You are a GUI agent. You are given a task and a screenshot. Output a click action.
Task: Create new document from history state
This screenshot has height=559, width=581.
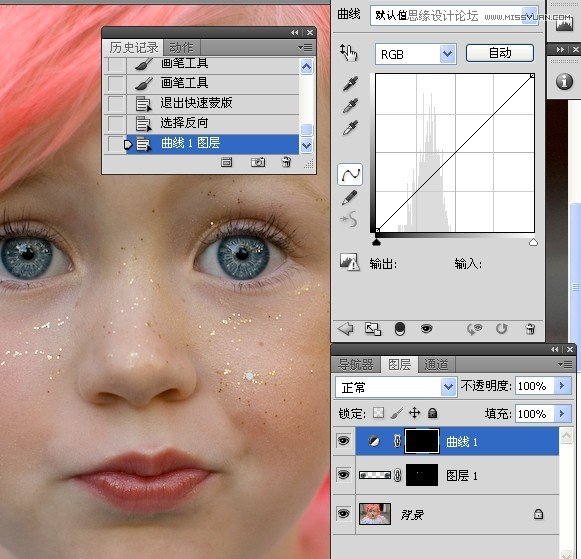pyautogui.click(x=226, y=162)
